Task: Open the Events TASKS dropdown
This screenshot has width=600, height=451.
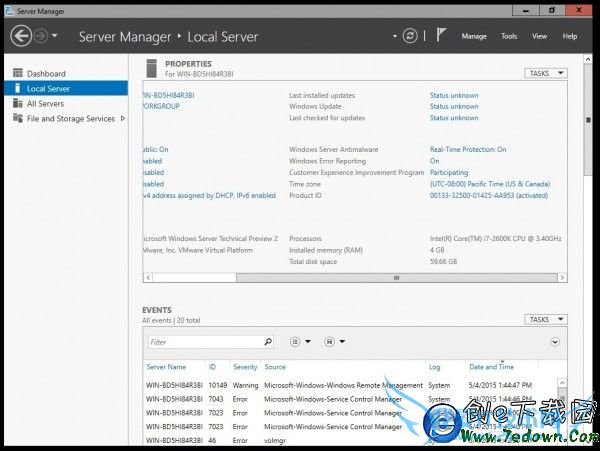Action: pyautogui.click(x=545, y=319)
